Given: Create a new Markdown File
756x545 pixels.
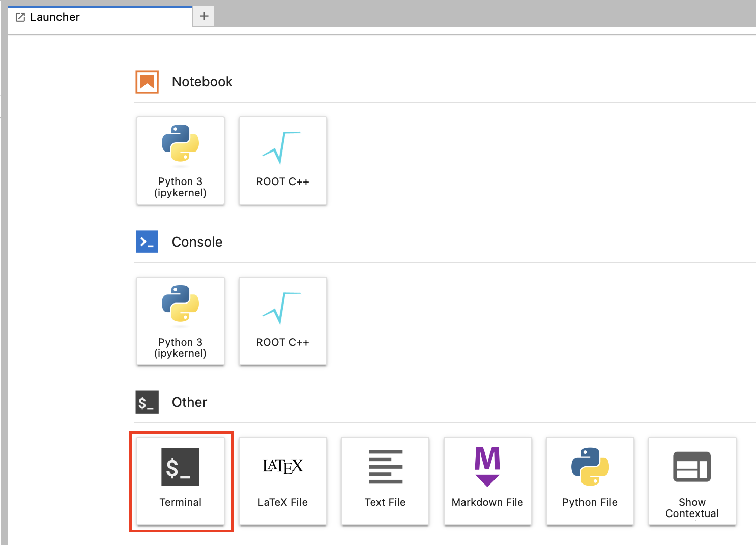Looking at the screenshot, I should tap(487, 481).
